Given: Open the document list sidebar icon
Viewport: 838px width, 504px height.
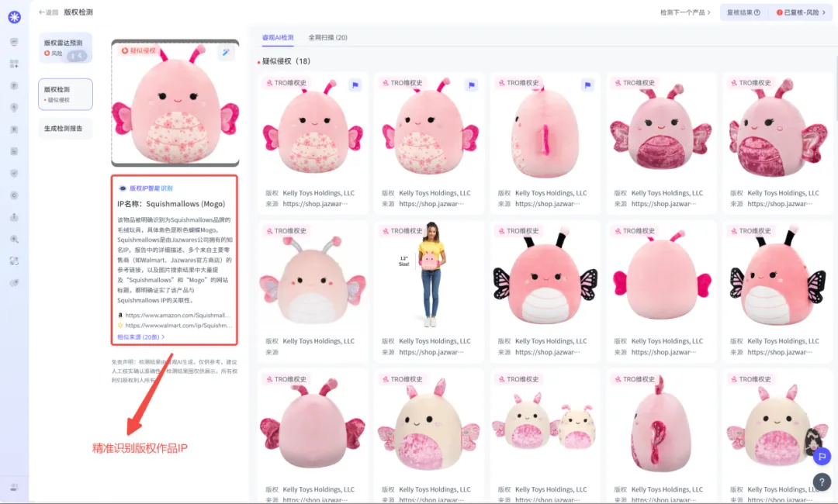Looking at the screenshot, I should click(15, 152).
